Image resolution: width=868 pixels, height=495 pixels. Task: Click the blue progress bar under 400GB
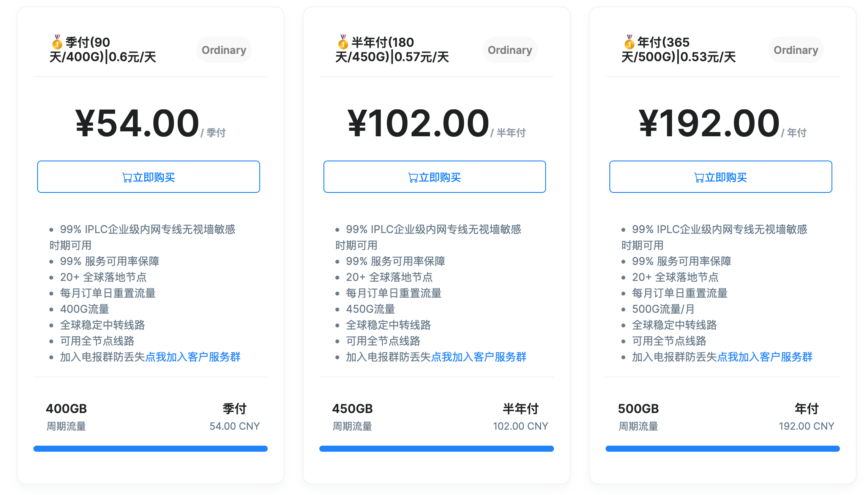tap(150, 449)
